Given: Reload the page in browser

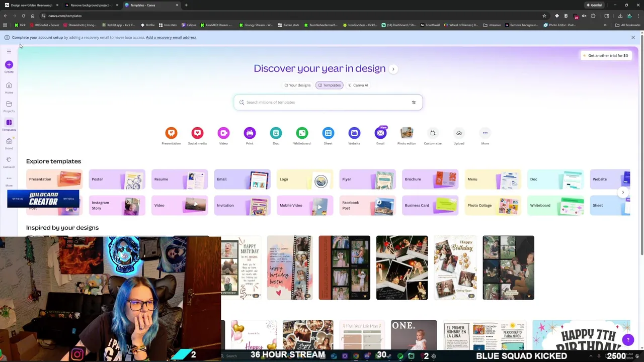Looking at the screenshot, I should coord(23,16).
